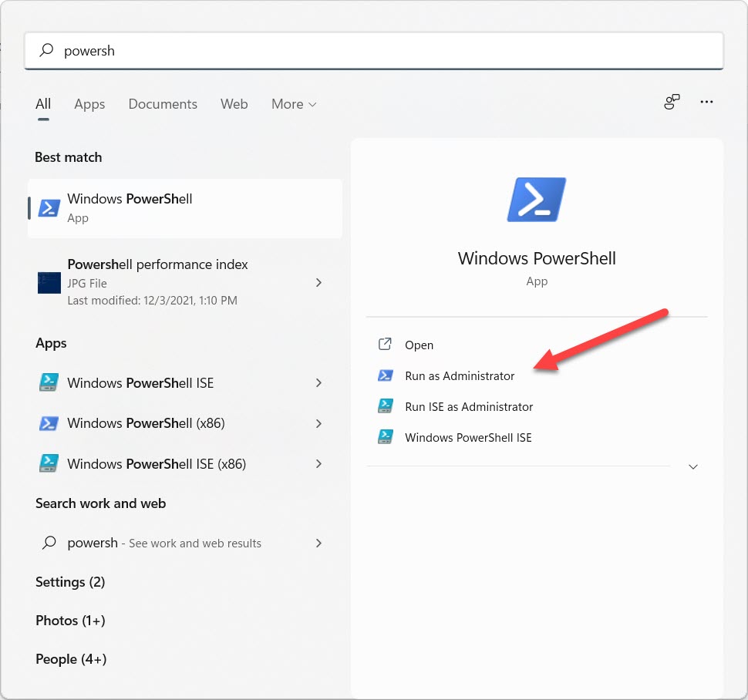Click the Windows PowerShell ISE (x86) icon
This screenshot has width=748, height=700.
(x=49, y=463)
